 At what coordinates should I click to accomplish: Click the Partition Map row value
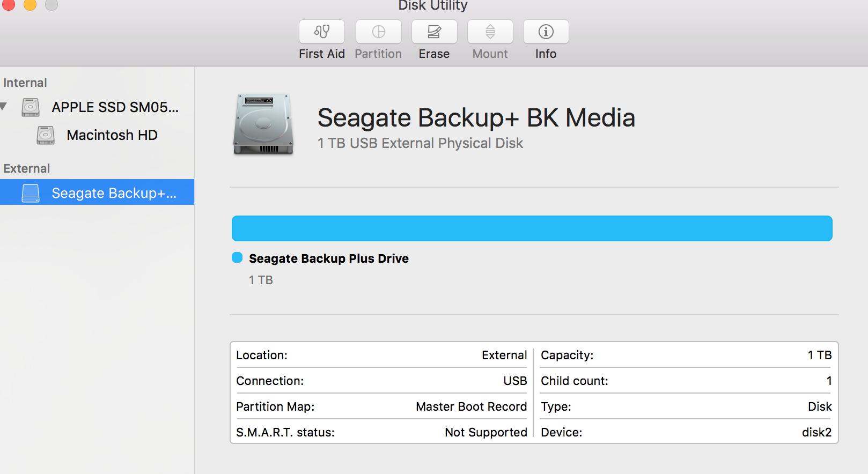tap(471, 407)
